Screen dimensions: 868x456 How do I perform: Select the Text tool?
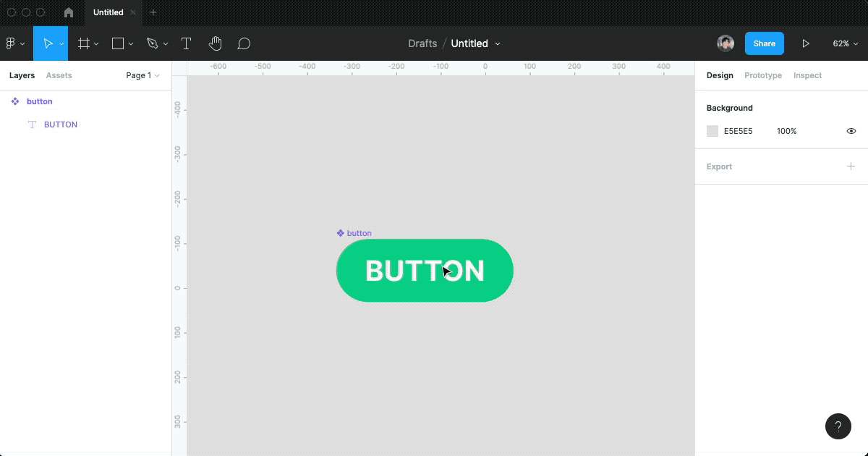[x=186, y=43]
